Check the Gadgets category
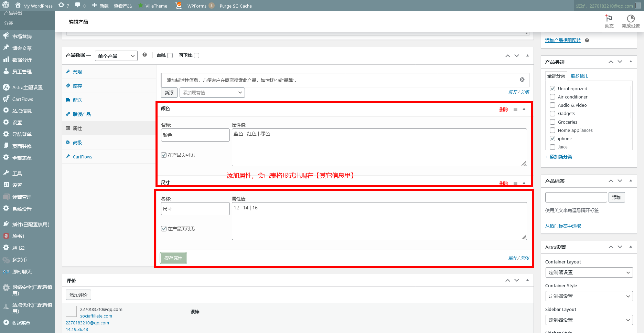The height and width of the screenshot is (333, 644). tap(552, 113)
